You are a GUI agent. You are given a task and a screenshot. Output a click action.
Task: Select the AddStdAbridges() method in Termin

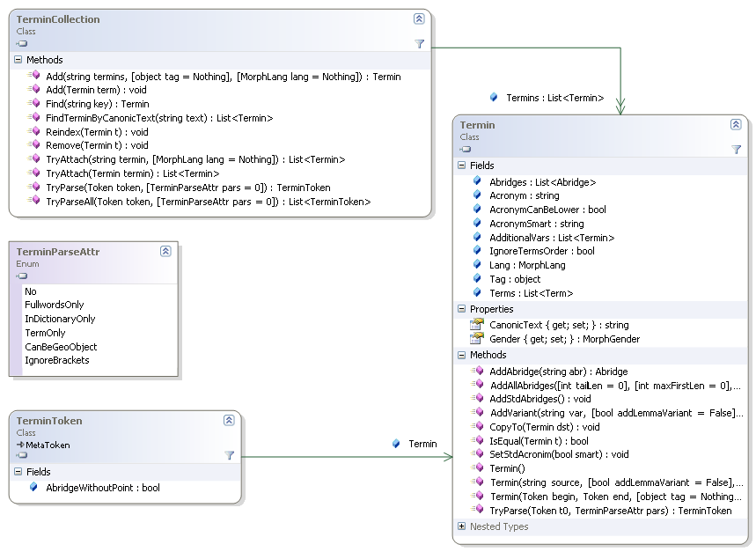pyautogui.click(x=539, y=398)
